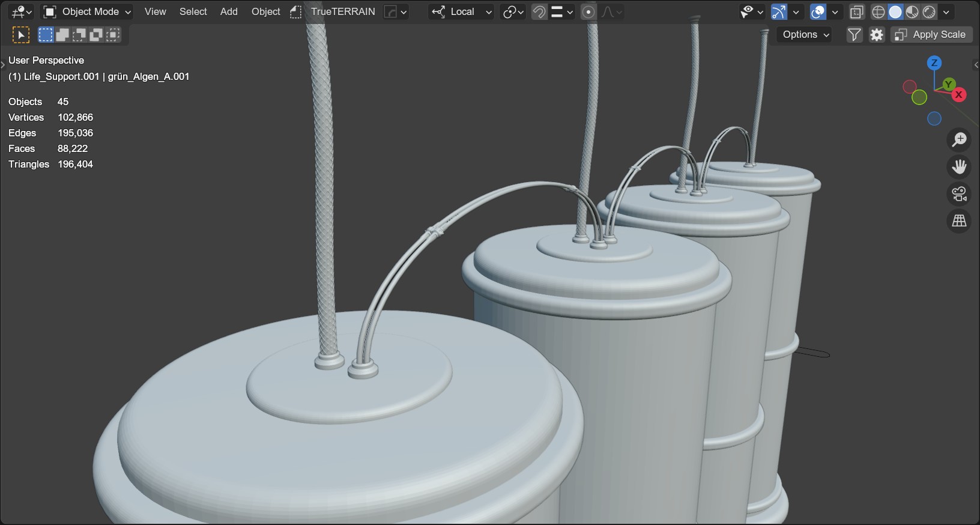
Task: Open the overlays options dropdown arrow
Action: point(835,11)
